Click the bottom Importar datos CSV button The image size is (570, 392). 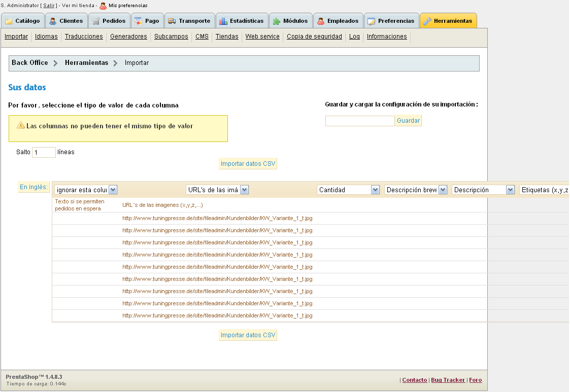point(248,335)
